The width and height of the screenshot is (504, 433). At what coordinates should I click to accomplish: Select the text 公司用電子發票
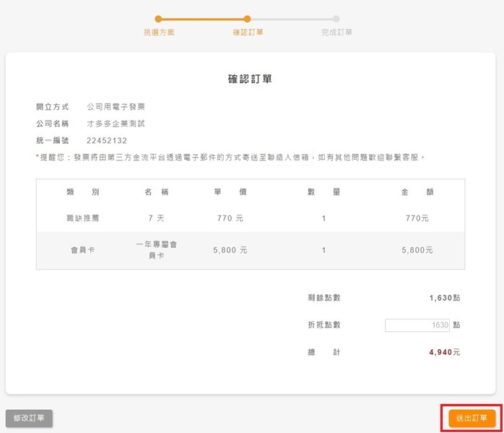pyautogui.click(x=116, y=107)
